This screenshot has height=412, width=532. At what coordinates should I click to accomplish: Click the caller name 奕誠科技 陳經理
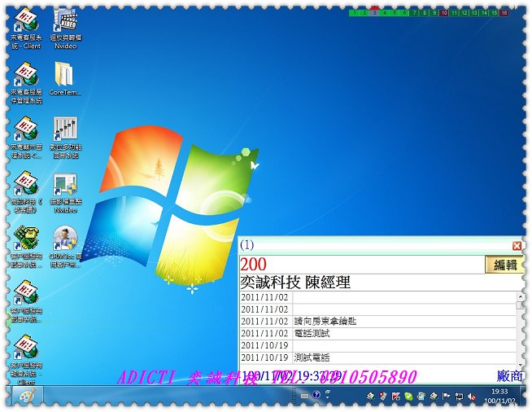coord(295,283)
